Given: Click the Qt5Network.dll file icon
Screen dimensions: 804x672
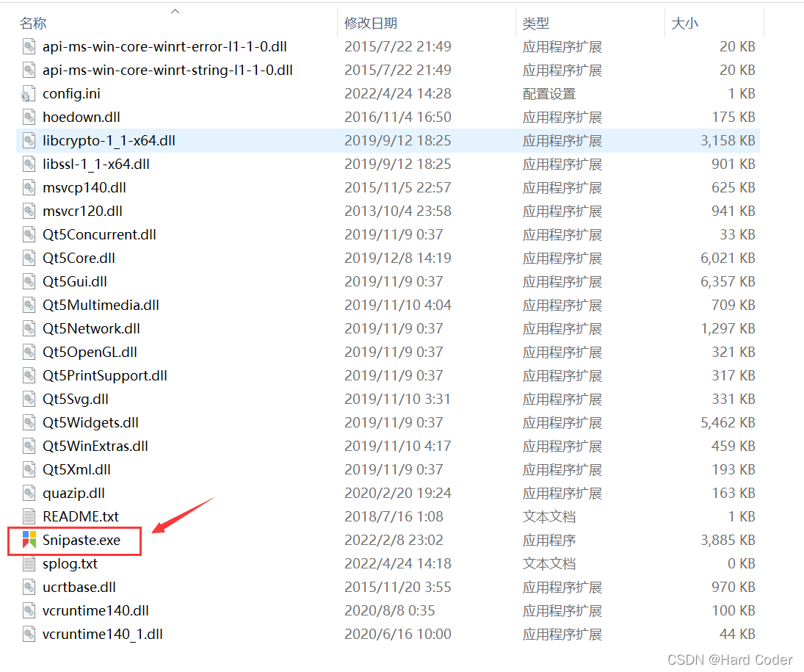Looking at the screenshot, I should pos(29,329).
